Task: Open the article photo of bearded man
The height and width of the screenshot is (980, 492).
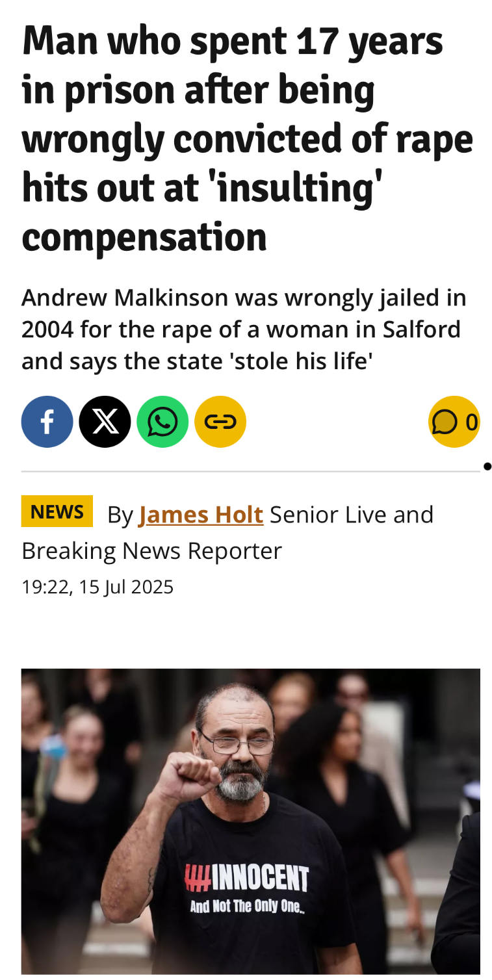Action: click(x=251, y=821)
